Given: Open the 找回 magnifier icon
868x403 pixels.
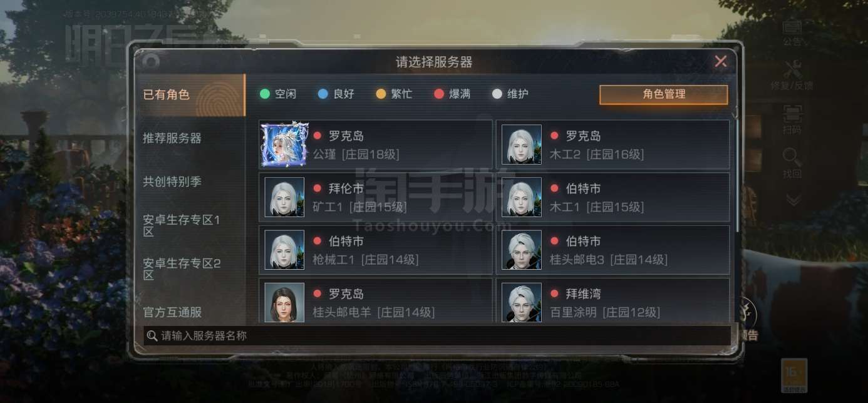Looking at the screenshot, I should click(792, 163).
